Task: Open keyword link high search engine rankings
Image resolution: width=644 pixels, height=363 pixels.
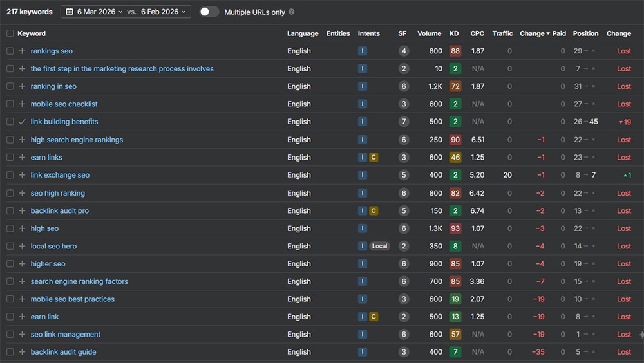Action: pyautogui.click(x=77, y=140)
